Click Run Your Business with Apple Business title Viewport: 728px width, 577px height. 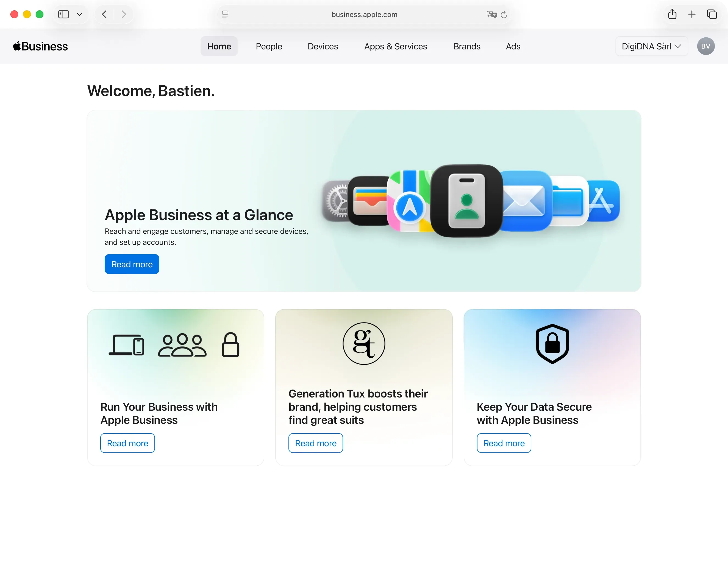tap(159, 413)
